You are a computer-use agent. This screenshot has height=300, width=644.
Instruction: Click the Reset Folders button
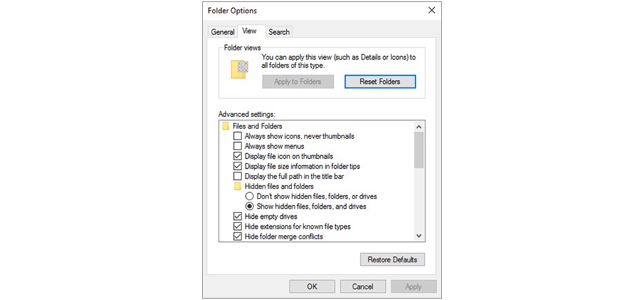tap(380, 81)
